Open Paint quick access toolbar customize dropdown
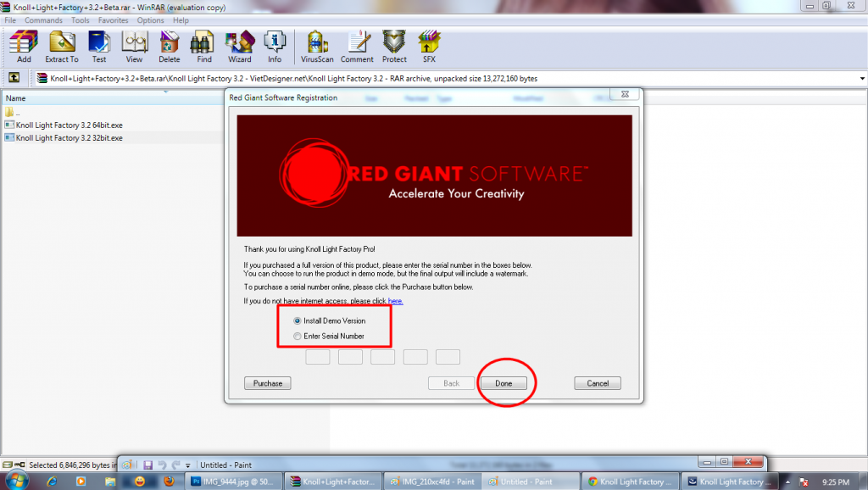868x490 pixels. click(x=188, y=465)
